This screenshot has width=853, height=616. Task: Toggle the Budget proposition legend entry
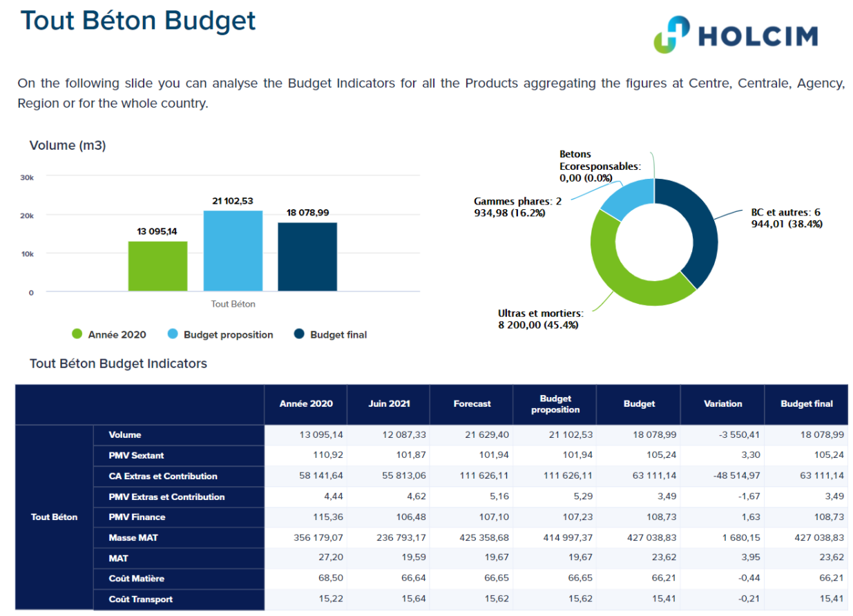[220, 334]
